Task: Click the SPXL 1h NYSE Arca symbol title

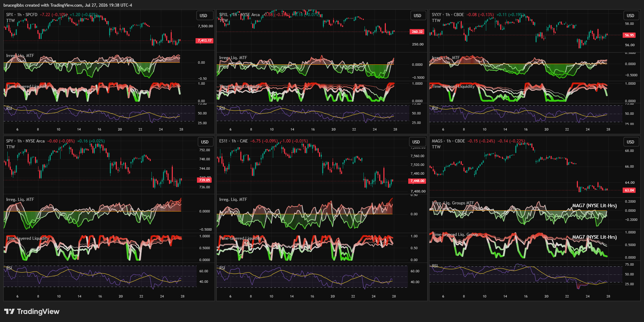Action: point(239,15)
